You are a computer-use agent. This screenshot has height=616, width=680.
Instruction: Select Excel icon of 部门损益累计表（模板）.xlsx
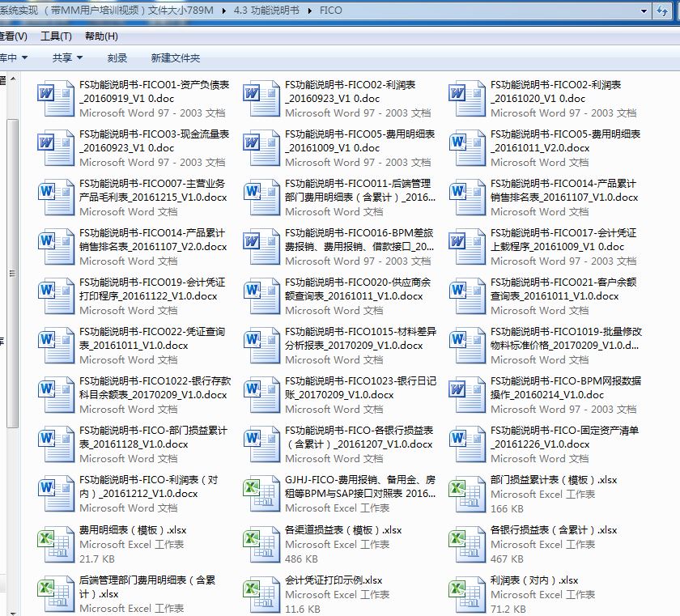pyautogui.click(x=466, y=494)
